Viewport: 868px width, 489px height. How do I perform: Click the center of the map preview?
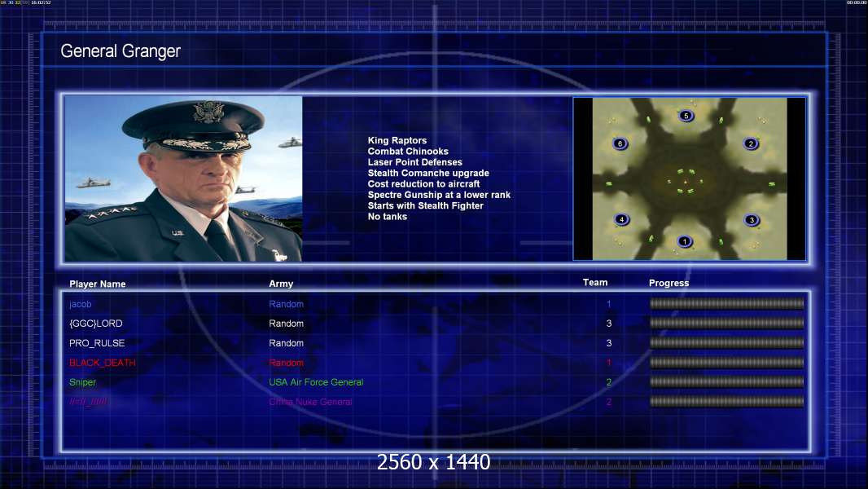(689, 178)
